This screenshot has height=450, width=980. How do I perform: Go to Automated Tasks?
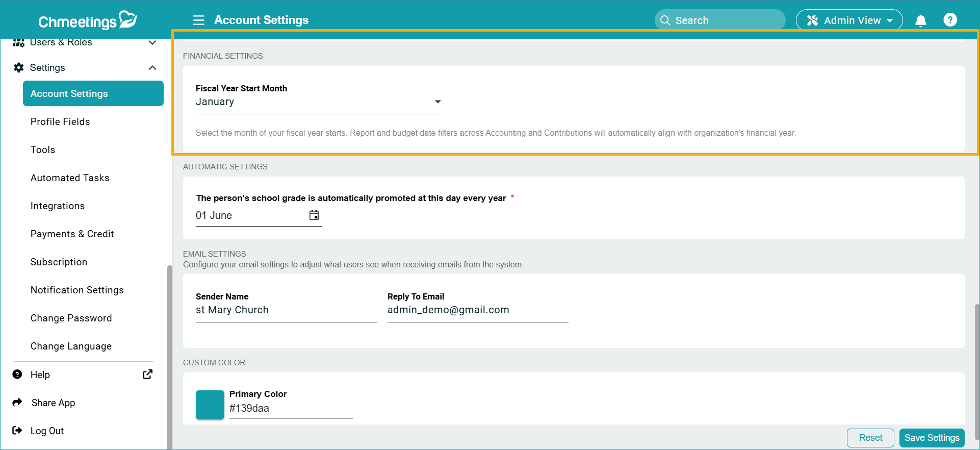(70, 178)
